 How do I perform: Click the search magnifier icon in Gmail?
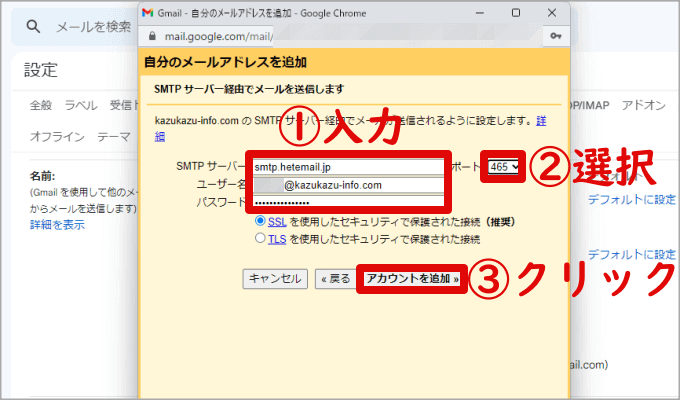33,27
